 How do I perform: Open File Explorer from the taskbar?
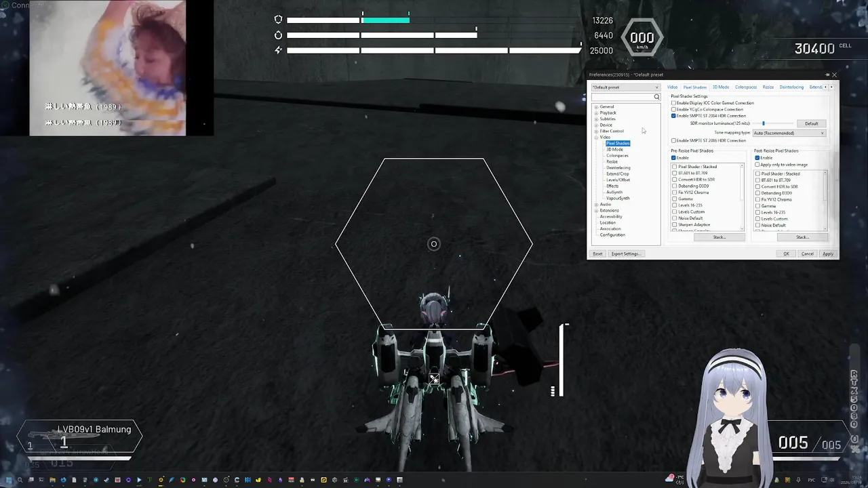coord(52,480)
